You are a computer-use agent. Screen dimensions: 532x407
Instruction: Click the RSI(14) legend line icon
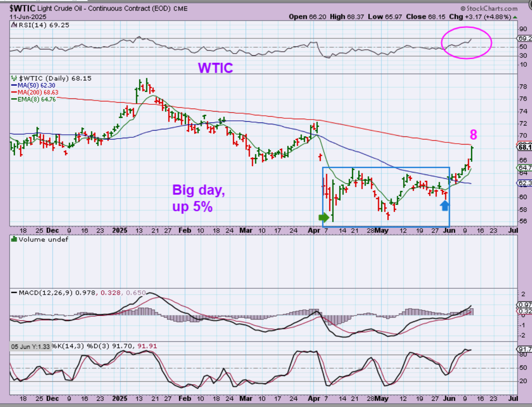pos(15,25)
